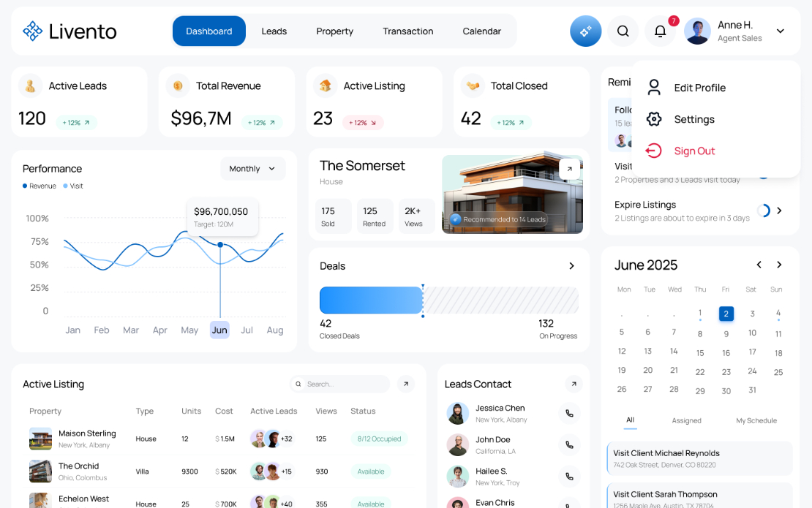Open The Orchid property thumbnail

40,471
